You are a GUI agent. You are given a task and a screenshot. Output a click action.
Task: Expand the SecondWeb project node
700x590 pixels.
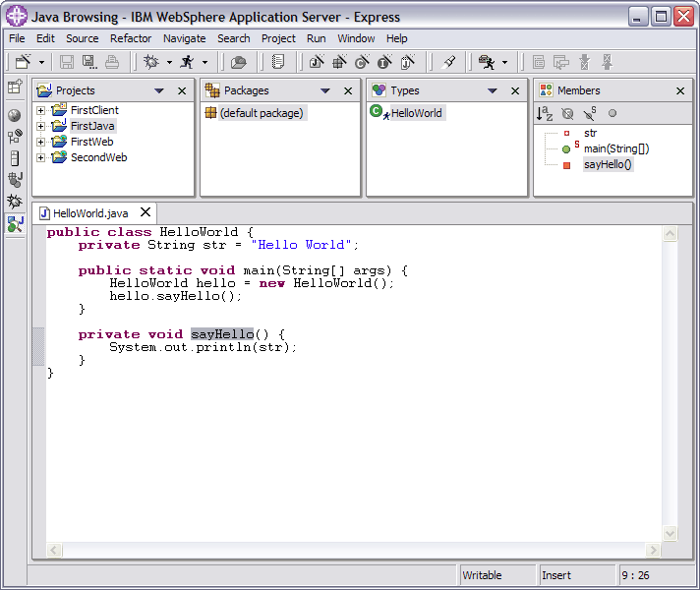40,157
